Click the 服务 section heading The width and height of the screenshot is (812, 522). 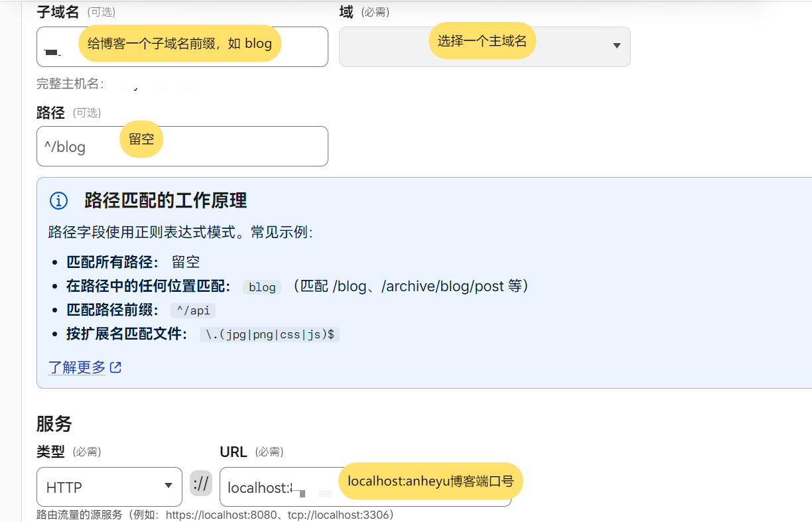54,424
